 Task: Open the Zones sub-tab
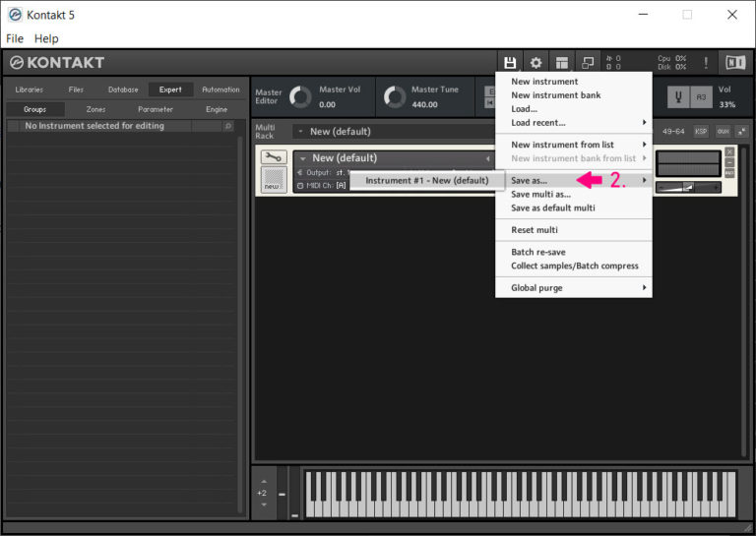pyautogui.click(x=95, y=109)
